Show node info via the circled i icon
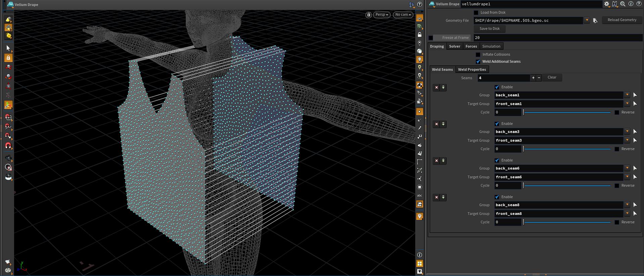This screenshot has width=644, height=276. click(x=631, y=4)
